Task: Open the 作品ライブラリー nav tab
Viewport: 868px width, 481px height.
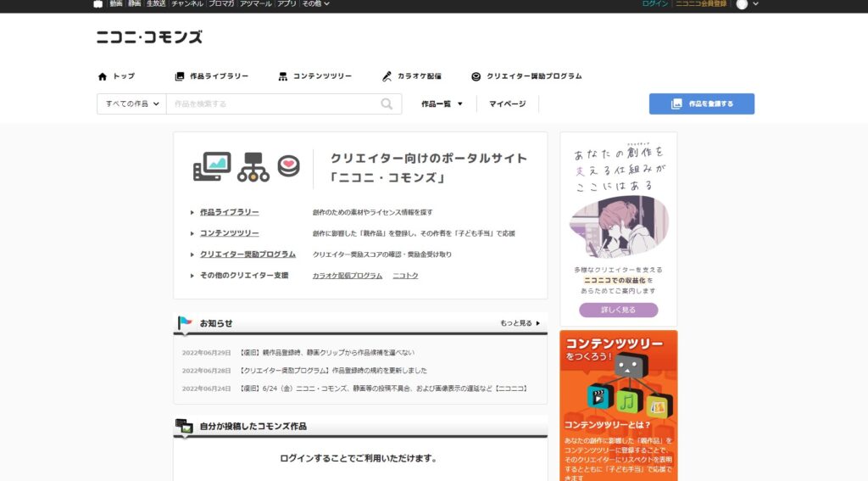Action: [220, 76]
